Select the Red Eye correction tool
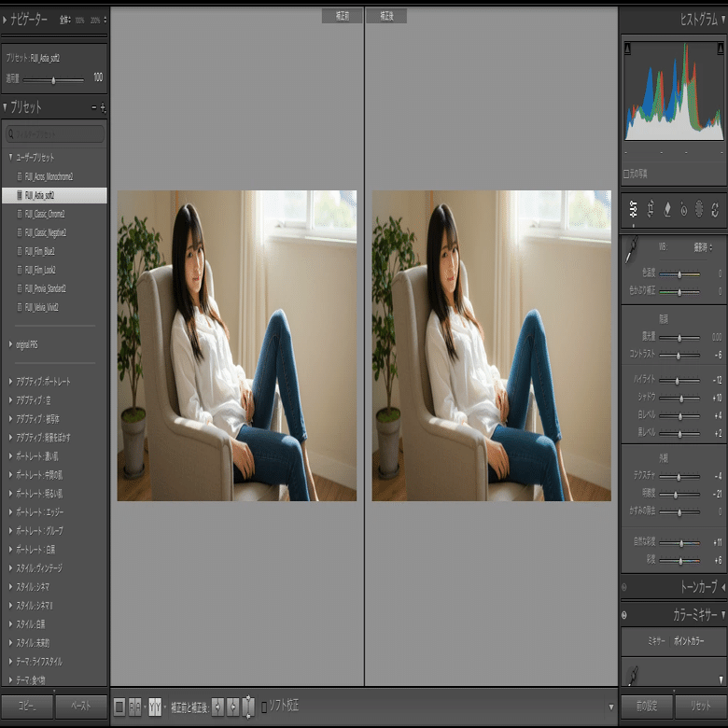The image size is (728, 728). 683,209
